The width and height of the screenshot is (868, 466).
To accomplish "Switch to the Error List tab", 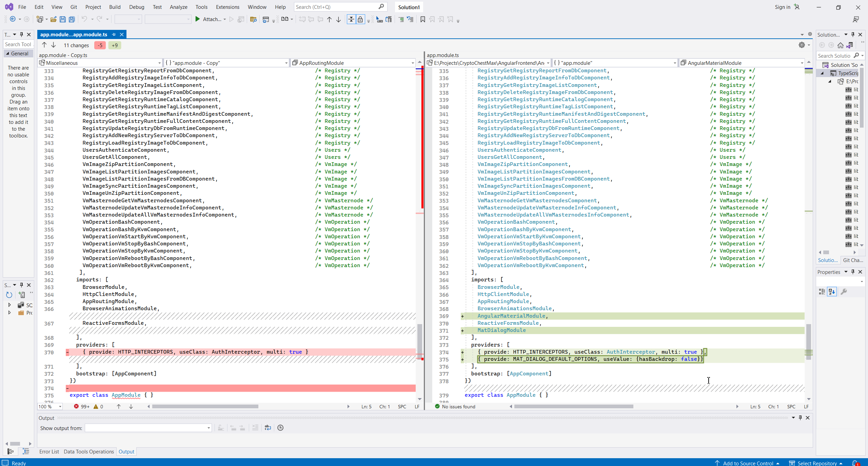I will coord(49,452).
